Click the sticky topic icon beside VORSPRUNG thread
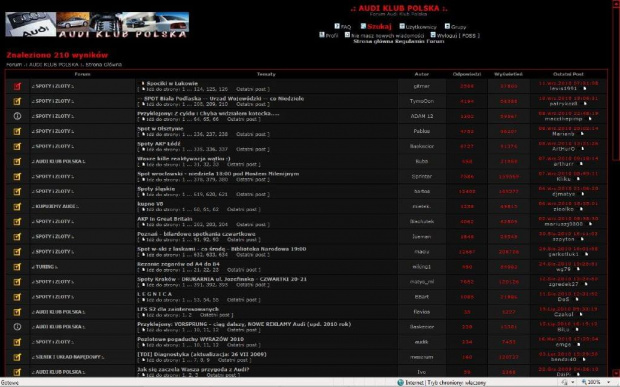 17,327
